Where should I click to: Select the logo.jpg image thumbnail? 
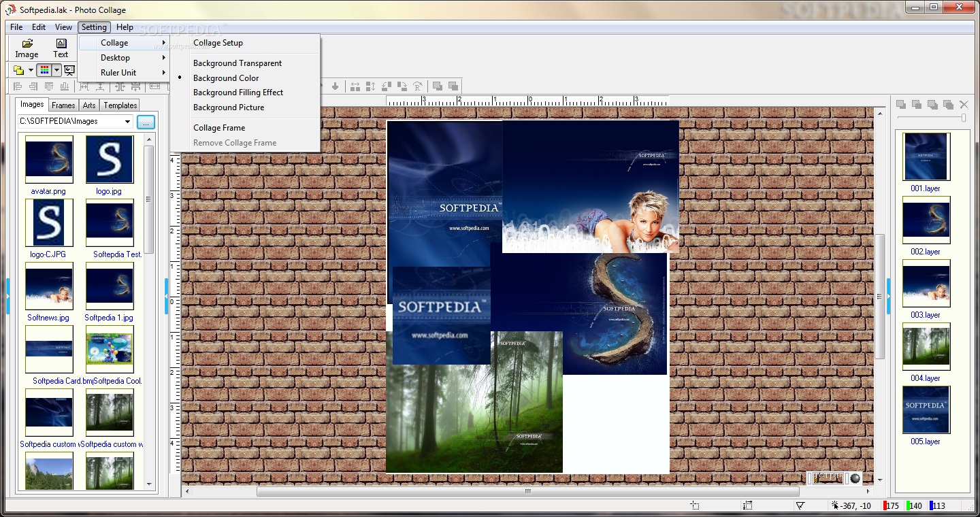point(110,159)
